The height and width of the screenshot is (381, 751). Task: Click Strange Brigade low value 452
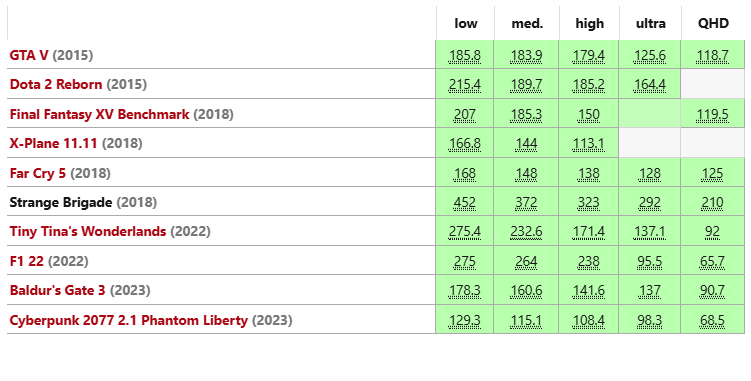coord(465,203)
